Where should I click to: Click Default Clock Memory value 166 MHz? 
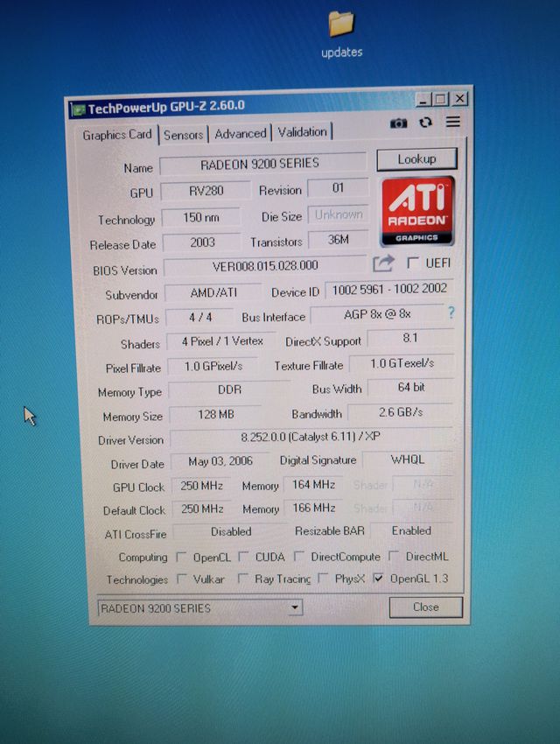click(x=313, y=508)
